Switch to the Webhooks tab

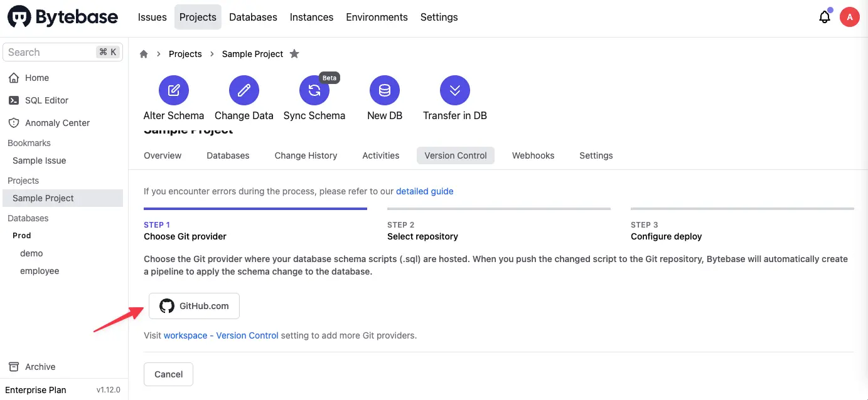533,155
